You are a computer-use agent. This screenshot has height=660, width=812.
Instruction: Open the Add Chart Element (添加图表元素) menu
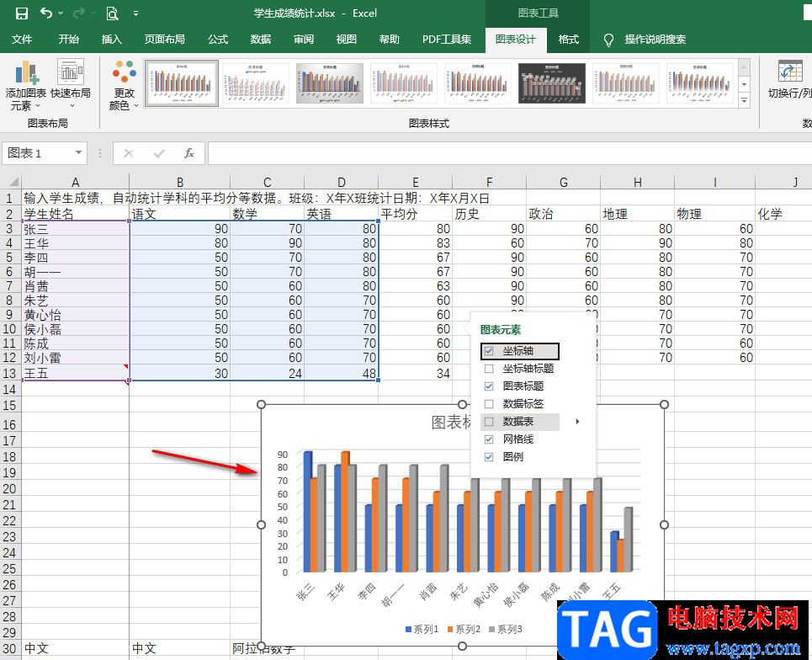25,86
